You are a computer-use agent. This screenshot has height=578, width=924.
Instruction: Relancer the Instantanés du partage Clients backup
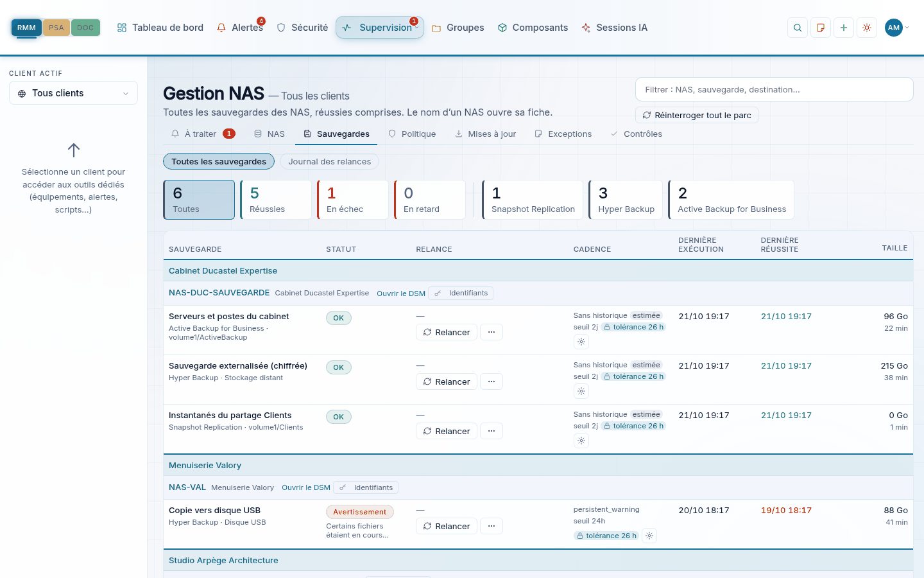(x=447, y=432)
